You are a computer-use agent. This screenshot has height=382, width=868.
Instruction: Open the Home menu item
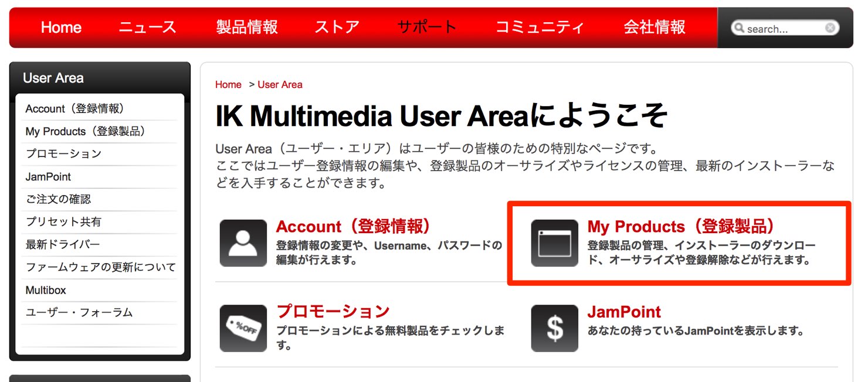coord(61,28)
